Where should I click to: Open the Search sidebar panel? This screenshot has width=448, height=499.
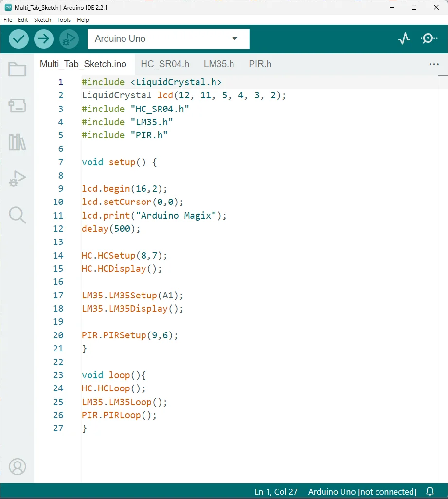[x=17, y=215]
